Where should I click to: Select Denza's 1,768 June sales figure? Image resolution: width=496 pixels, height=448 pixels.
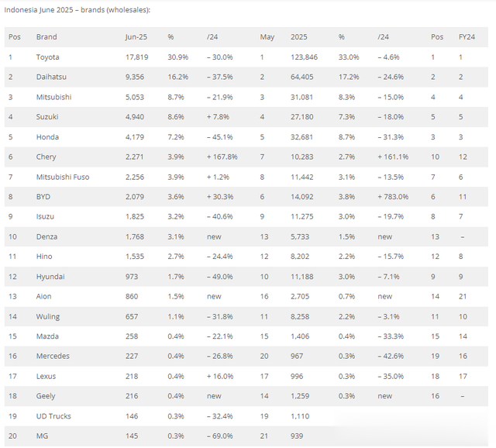point(135,236)
